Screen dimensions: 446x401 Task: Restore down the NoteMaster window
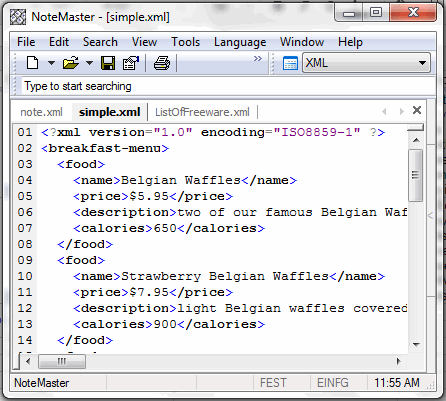coord(376,13)
